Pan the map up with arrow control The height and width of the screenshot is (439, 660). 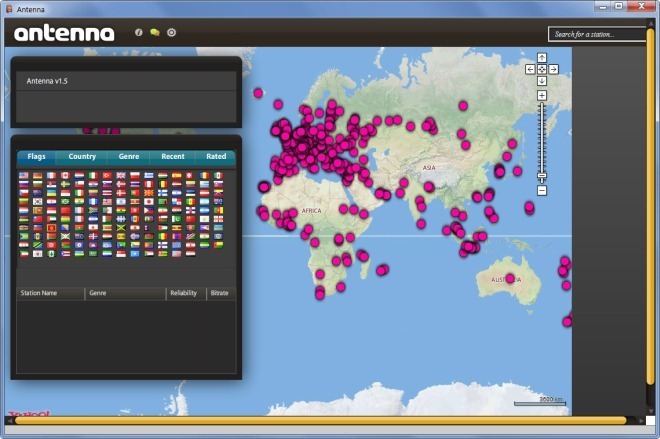point(542,58)
